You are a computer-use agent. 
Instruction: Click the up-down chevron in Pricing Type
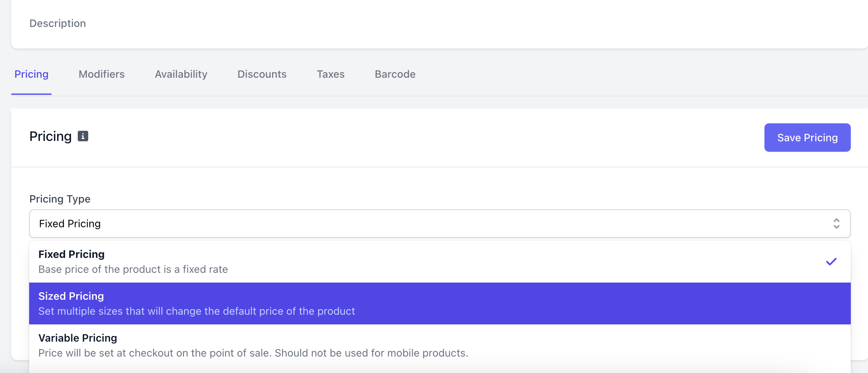[x=836, y=224]
